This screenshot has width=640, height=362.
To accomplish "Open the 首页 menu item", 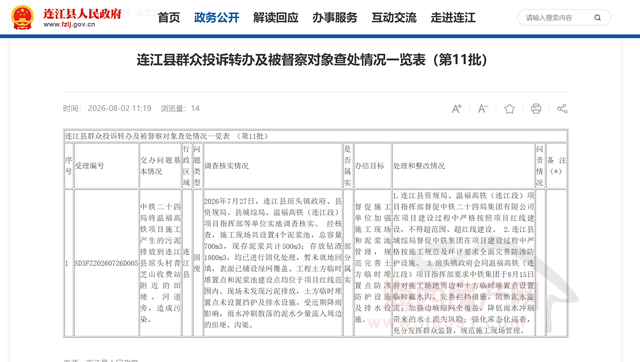I will point(169,18).
